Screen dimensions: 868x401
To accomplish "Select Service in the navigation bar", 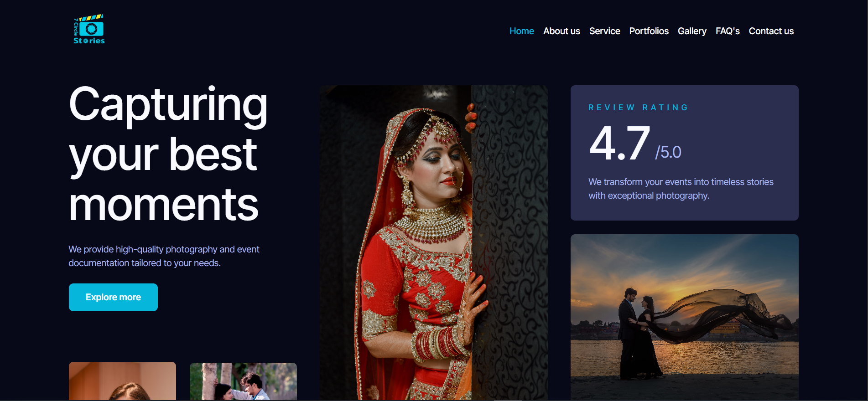I will click(x=604, y=31).
